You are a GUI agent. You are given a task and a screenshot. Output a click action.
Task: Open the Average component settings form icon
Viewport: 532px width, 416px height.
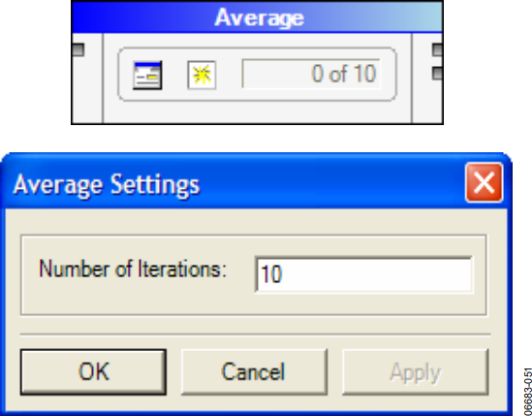click(147, 76)
